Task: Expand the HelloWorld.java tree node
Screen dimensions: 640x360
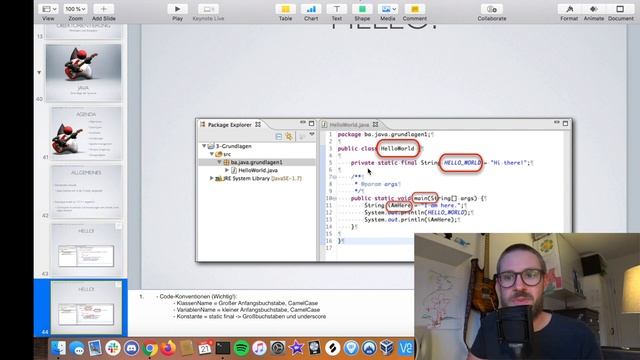Action: (227, 170)
